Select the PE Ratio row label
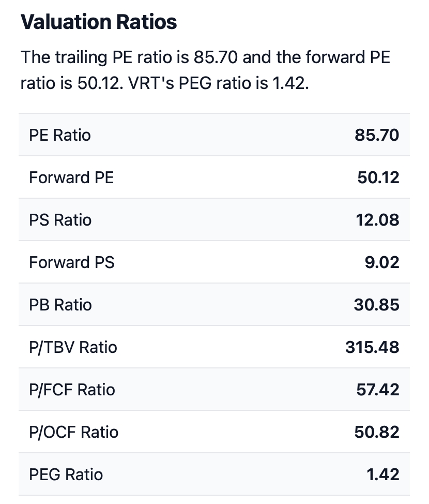The height and width of the screenshot is (504, 429). [x=60, y=135]
